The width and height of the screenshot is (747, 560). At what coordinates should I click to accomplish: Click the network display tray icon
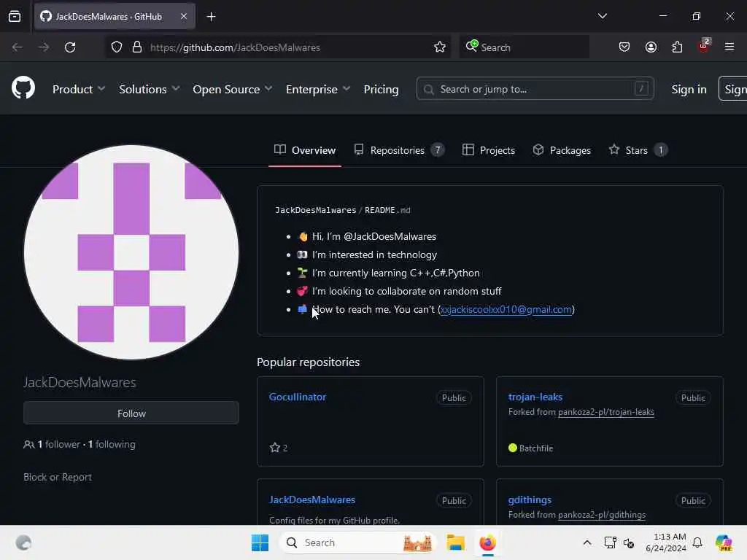click(610, 542)
